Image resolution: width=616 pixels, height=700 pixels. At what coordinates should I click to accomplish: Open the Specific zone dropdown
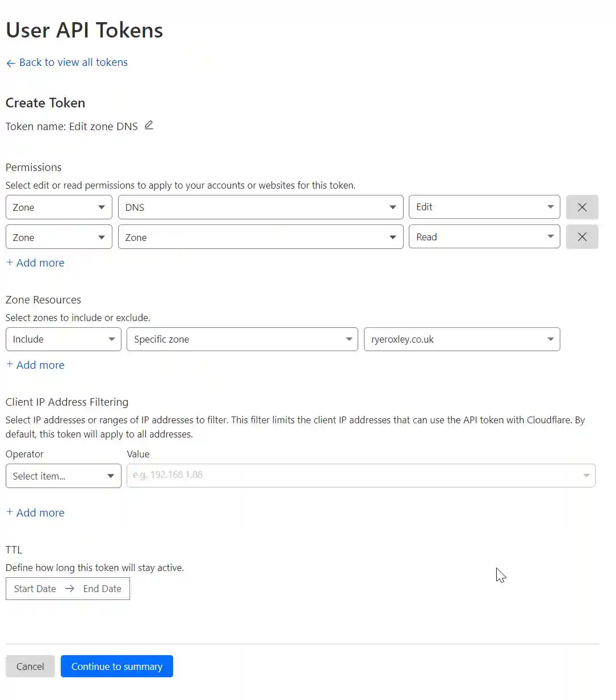tap(242, 339)
